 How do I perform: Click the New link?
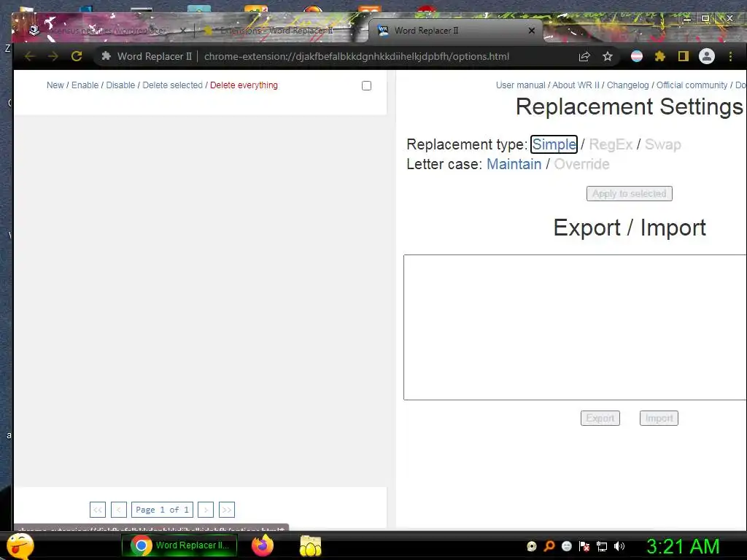[x=55, y=85]
